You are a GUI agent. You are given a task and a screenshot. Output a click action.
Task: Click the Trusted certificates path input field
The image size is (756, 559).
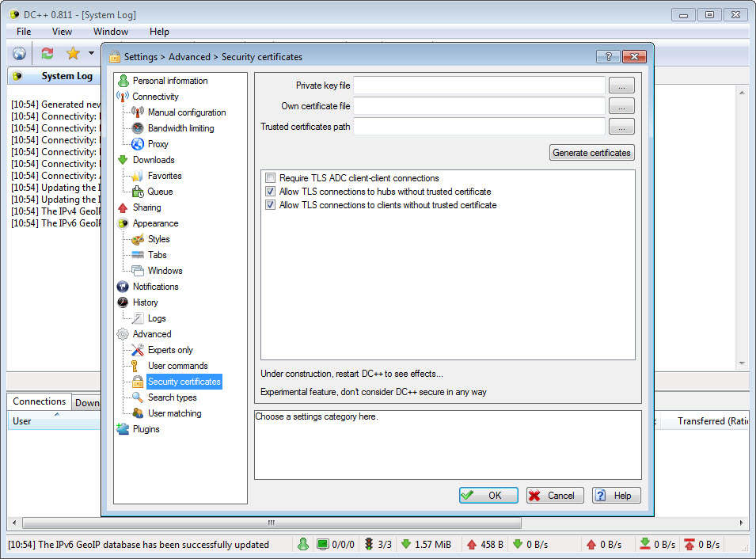479,127
